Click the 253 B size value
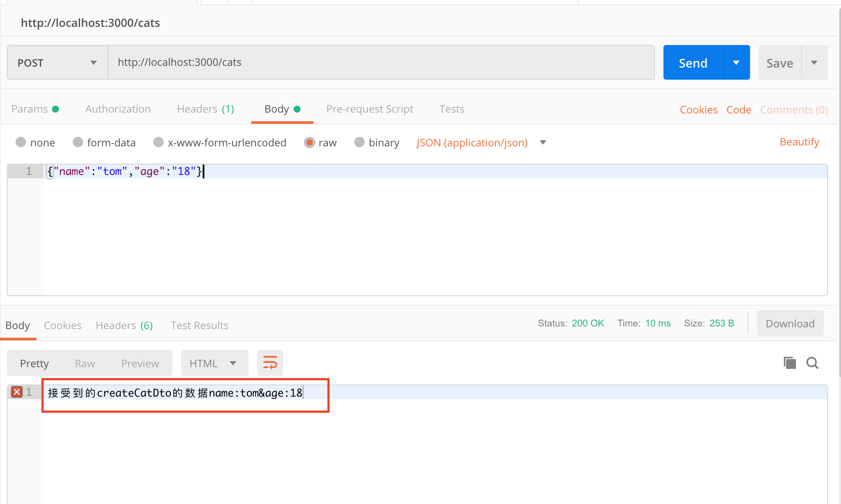 tap(721, 323)
